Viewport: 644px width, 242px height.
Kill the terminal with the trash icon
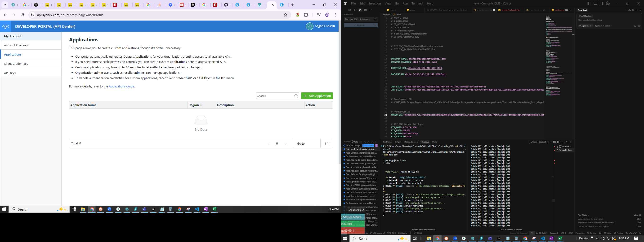(x=558, y=142)
